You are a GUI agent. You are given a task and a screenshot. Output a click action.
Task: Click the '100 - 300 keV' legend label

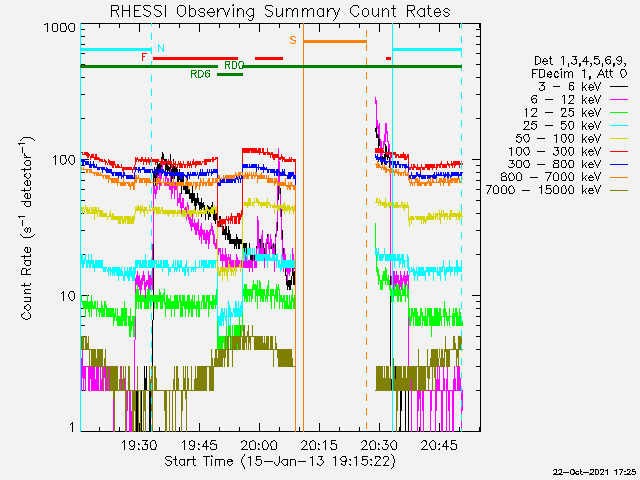pyautogui.click(x=554, y=151)
